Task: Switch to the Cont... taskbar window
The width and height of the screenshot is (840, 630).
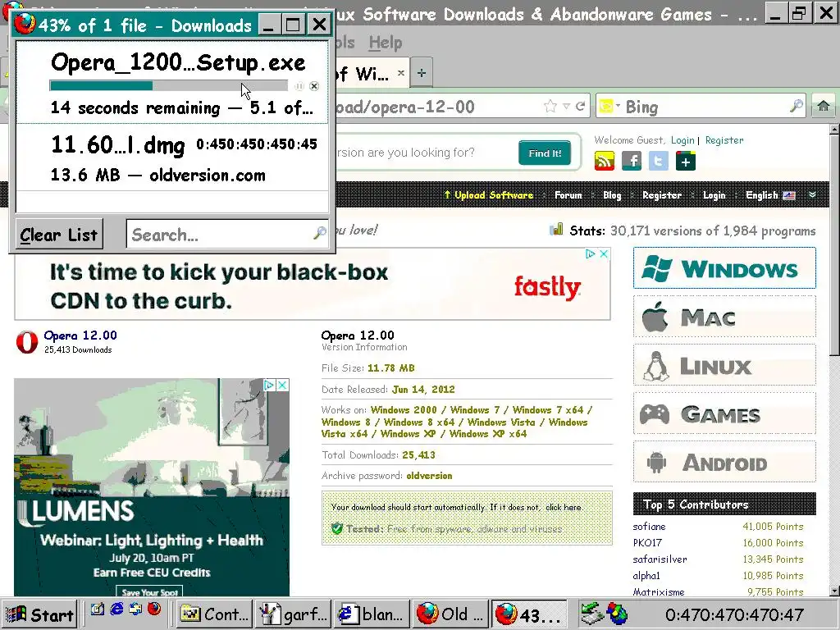Action: tap(214, 614)
